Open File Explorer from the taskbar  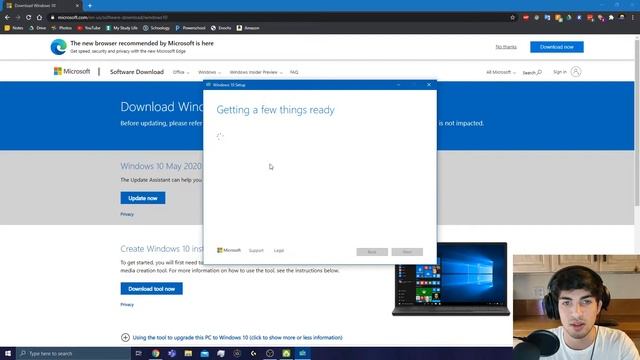point(188,353)
